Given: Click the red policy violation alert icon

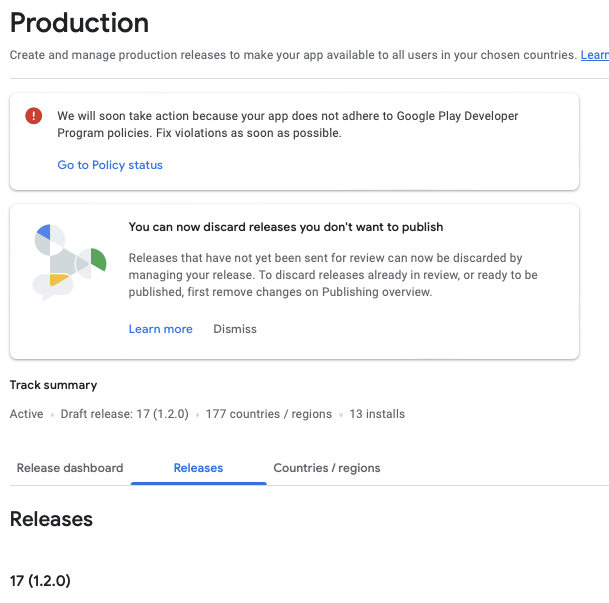Looking at the screenshot, I should click(34, 116).
